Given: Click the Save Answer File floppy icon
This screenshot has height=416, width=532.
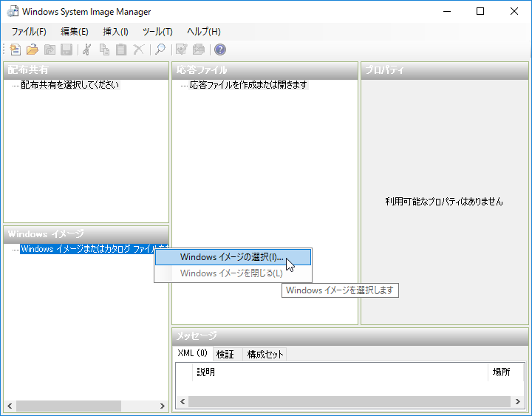Looking at the screenshot, I should [66, 50].
